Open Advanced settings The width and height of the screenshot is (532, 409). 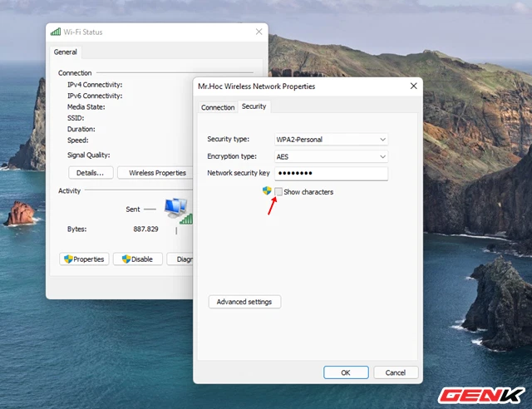(244, 302)
